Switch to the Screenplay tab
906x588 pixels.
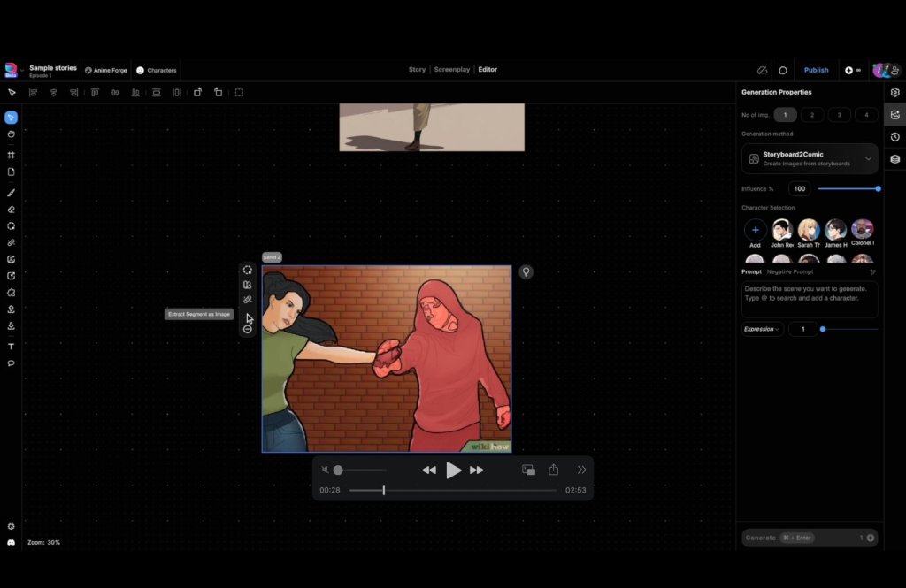coord(452,70)
